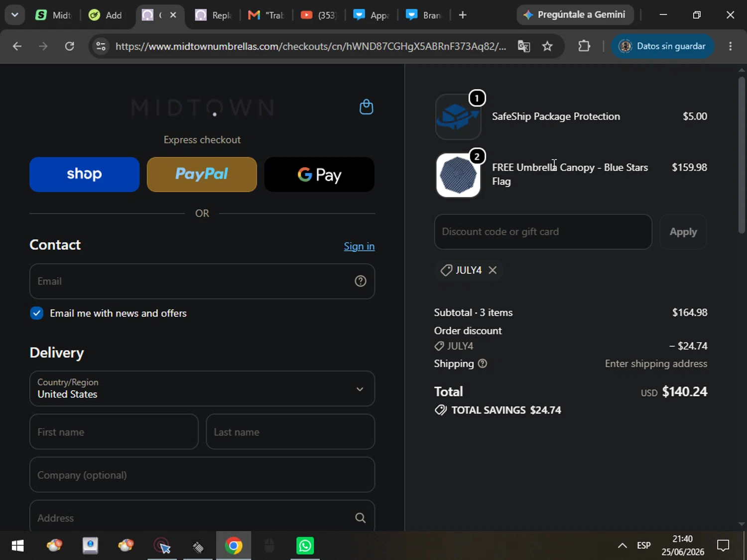This screenshot has height=560, width=747.
Task: Click Chrome icon in taskbar
Action: pos(234,546)
